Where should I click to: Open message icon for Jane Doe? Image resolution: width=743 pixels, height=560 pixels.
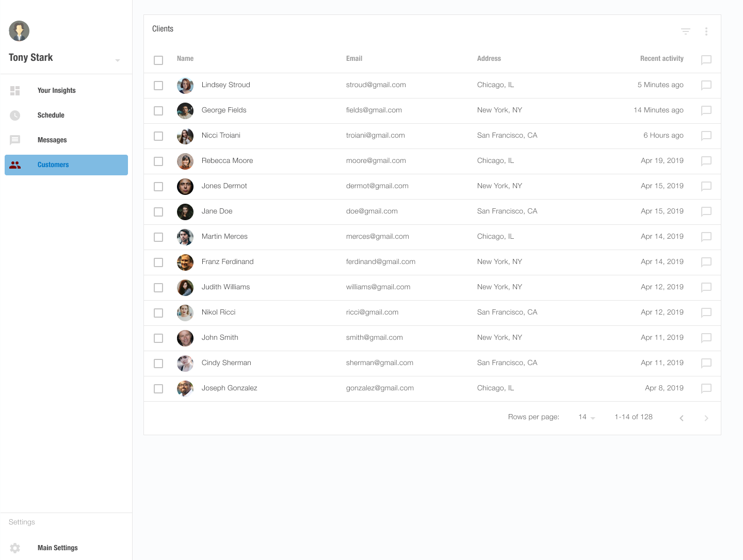(706, 211)
